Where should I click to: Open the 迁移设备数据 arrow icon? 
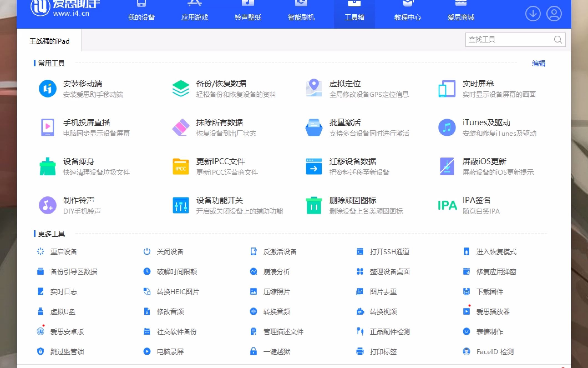click(x=314, y=166)
